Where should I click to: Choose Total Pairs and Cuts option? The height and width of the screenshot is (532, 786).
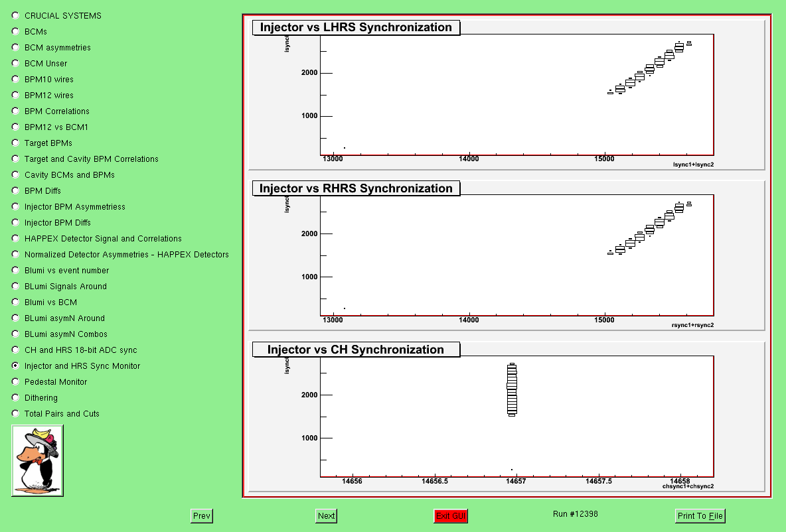[x=15, y=413]
